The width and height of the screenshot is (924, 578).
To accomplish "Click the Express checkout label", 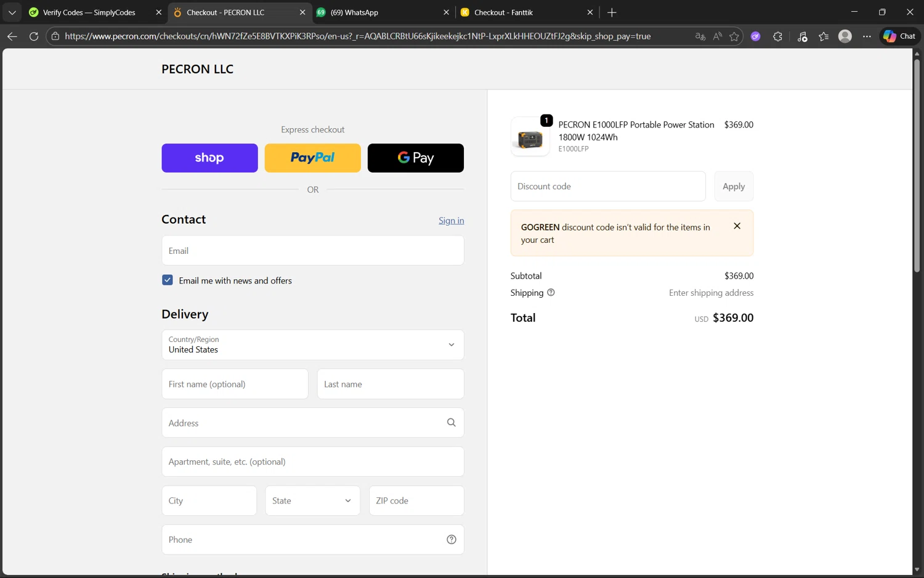I will pos(313,129).
